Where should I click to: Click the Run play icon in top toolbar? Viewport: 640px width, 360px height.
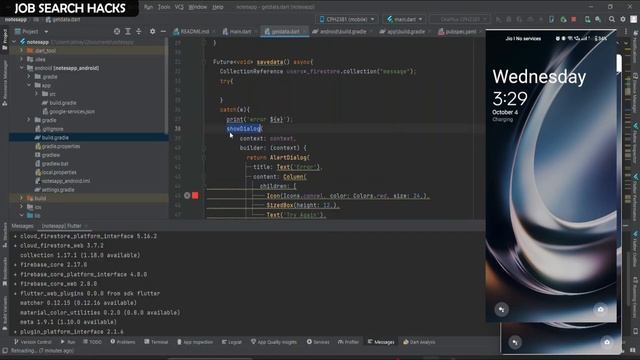[x=498, y=19]
